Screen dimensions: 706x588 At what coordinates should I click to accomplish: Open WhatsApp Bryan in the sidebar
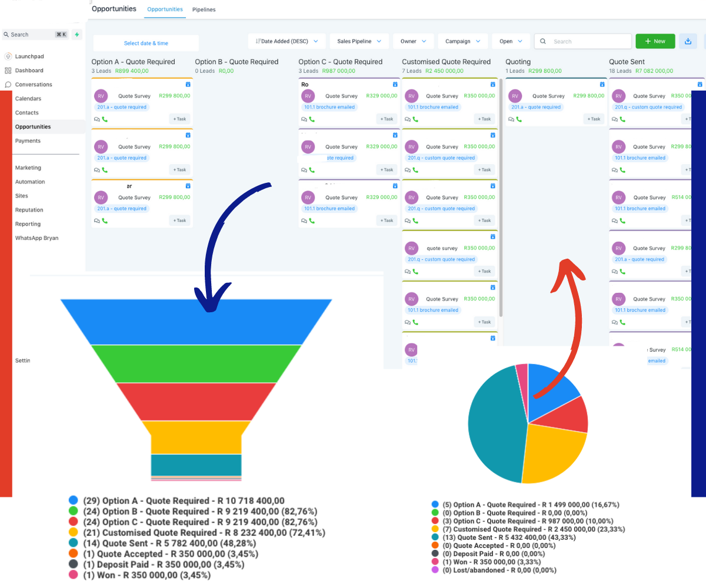[36, 238]
